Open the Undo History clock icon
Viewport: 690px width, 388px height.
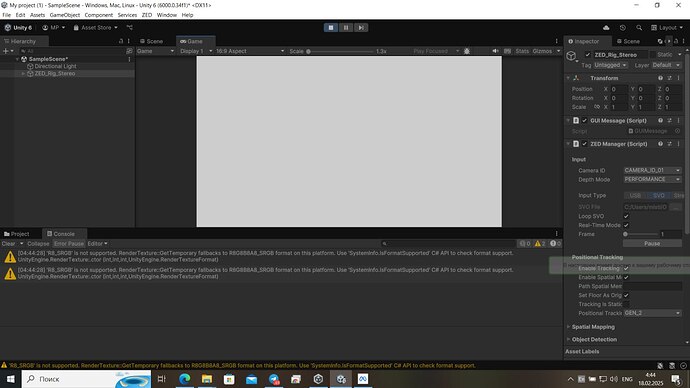click(x=622, y=27)
